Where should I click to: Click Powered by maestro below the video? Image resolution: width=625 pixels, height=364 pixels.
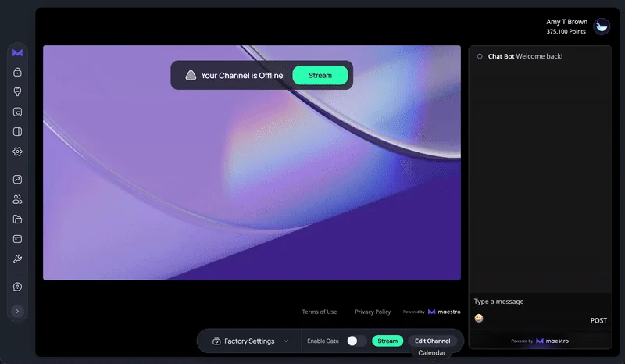[x=432, y=312]
